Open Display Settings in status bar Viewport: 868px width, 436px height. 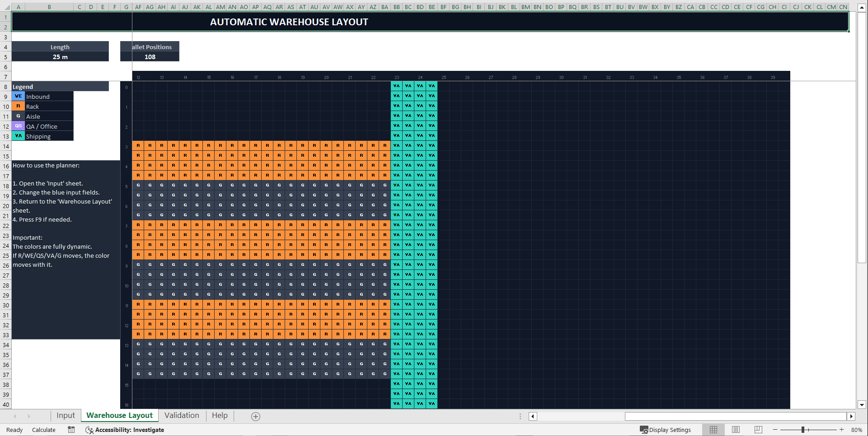click(665, 430)
